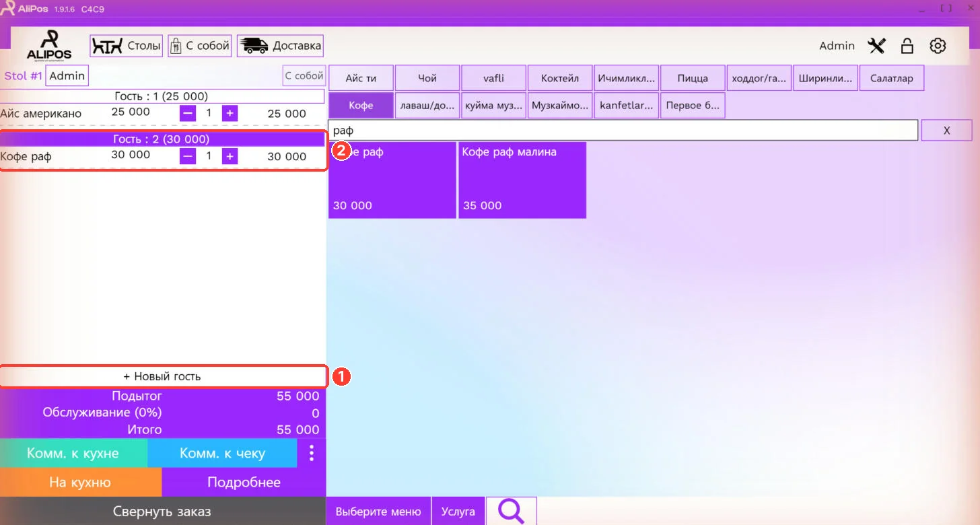Image resolution: width=980 pixels, height=525 pixels.
Task: Send order with На кухню
Action: coord(81,482)
